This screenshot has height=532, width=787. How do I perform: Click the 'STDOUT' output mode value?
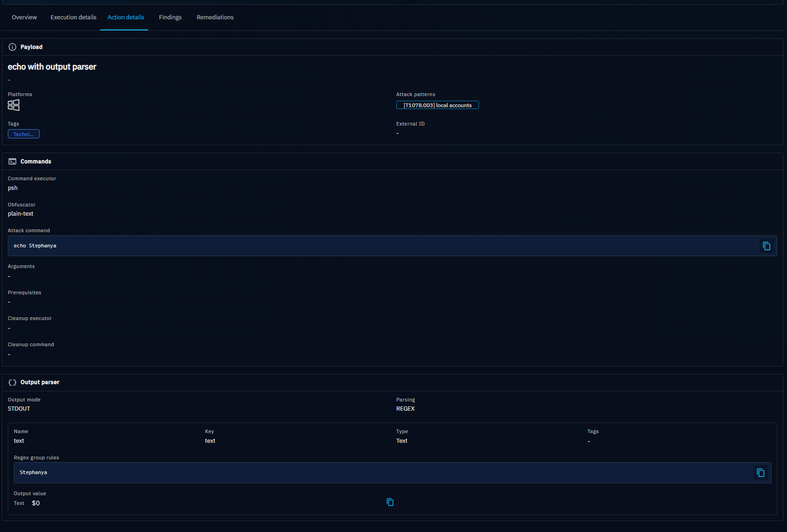(19, 409)
